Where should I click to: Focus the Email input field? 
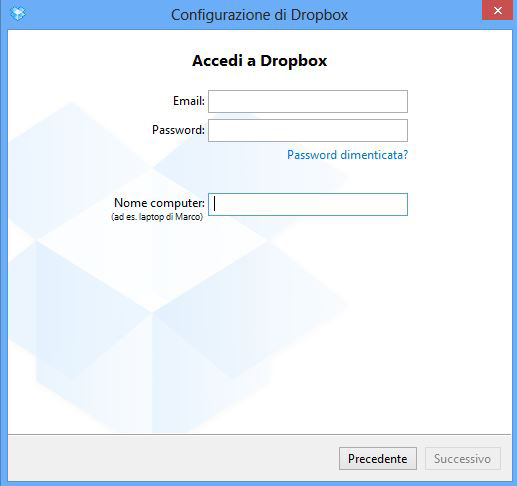(x=308, y=101)
